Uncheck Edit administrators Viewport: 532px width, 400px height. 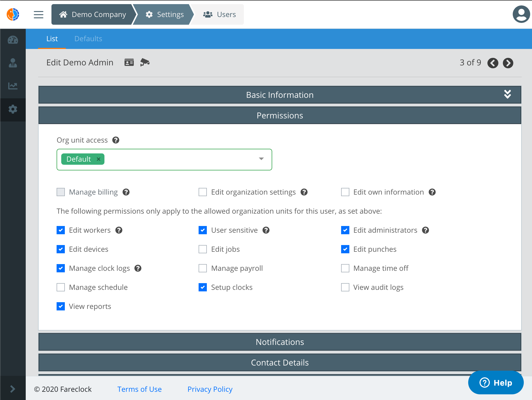[x=345, y=230]
